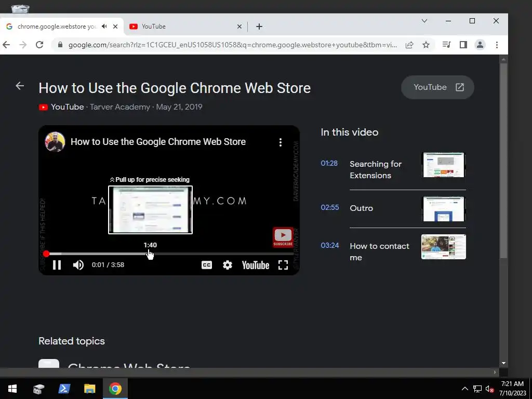Click the address bar URL
The image size is (532, 399).
click(x=232, y=45)
